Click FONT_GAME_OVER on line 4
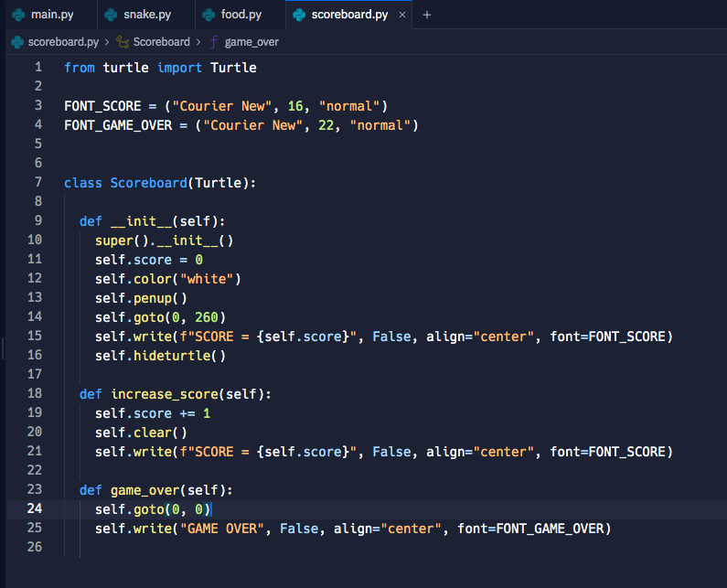727x588 pixels. coord(118,125)
